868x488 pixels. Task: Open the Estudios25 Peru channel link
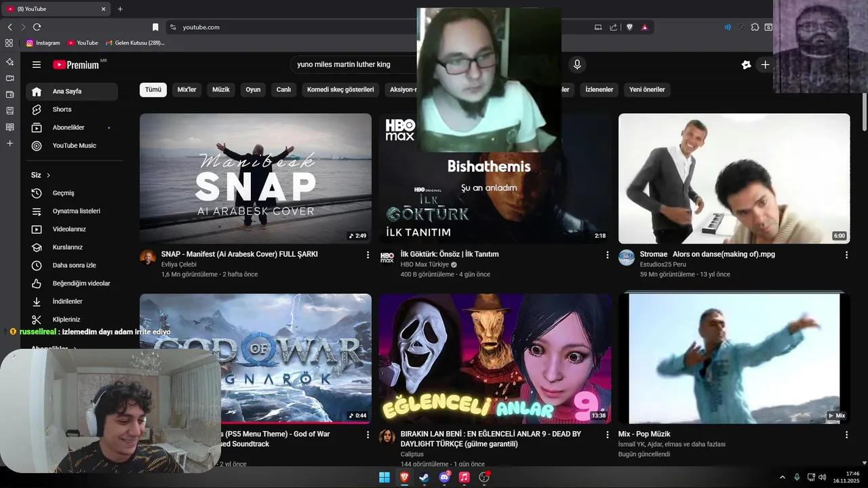pos(663,264)
